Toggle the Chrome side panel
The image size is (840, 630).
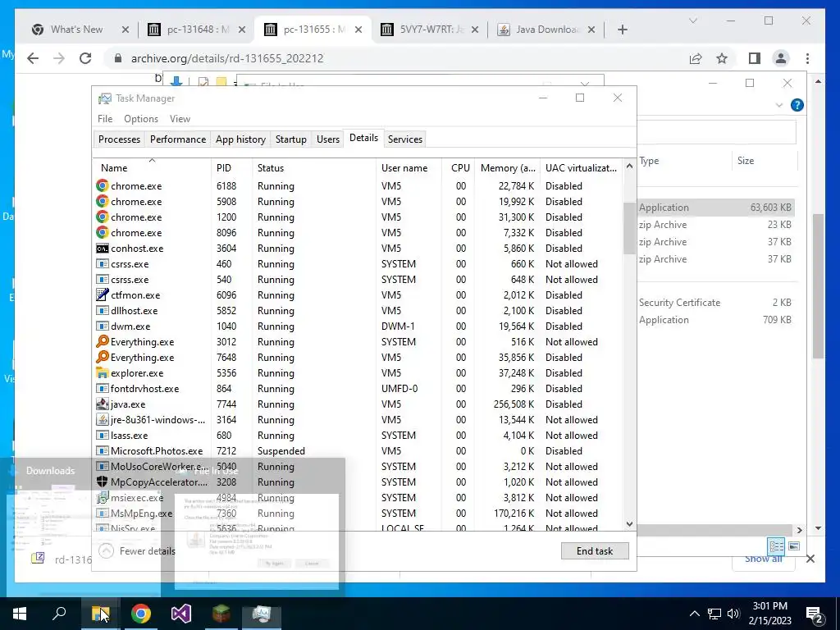(755, 58)
